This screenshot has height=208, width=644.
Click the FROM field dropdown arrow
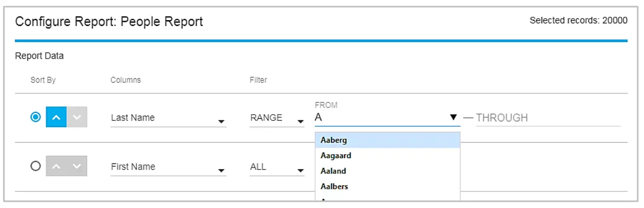pyautogui.click(x=454, y=118)
